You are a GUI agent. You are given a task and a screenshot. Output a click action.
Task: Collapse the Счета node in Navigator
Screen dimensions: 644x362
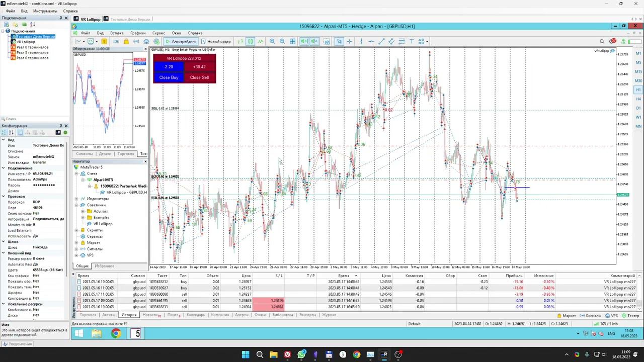(76, 173)
